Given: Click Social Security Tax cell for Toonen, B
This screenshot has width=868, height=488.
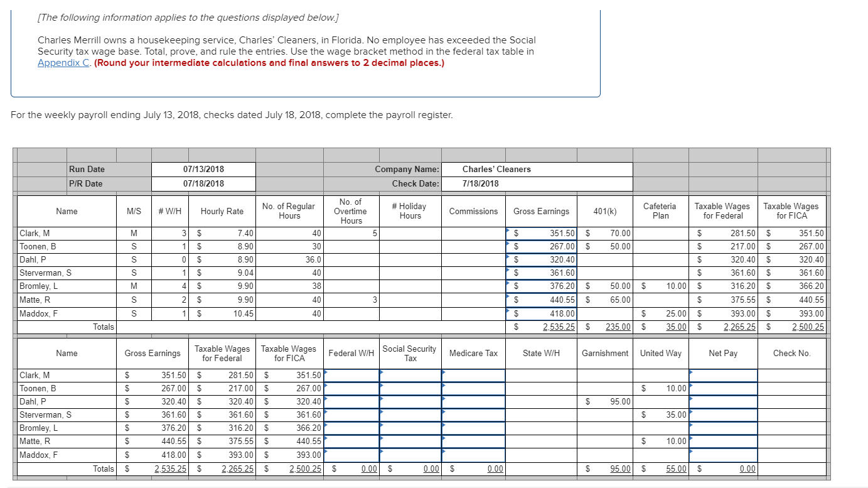Looking at the screenshot, I should pos(409,388).
